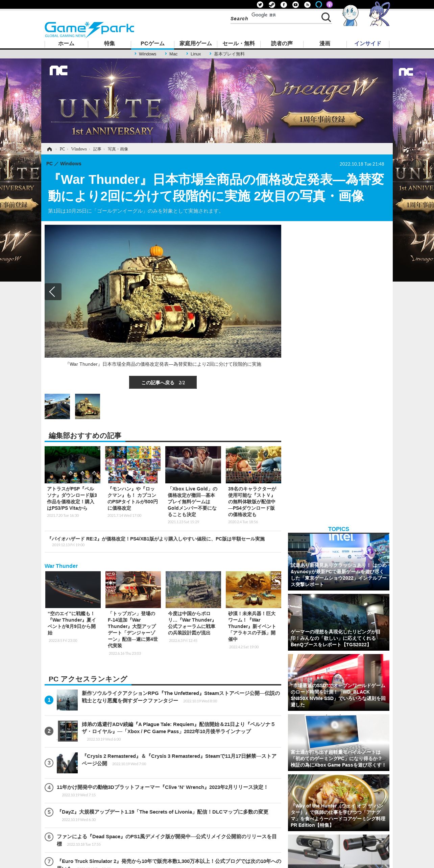The image size is (434, 868).
Task: Click the TOPICS heading in the sidebar
Action: [x=339, y=529]
